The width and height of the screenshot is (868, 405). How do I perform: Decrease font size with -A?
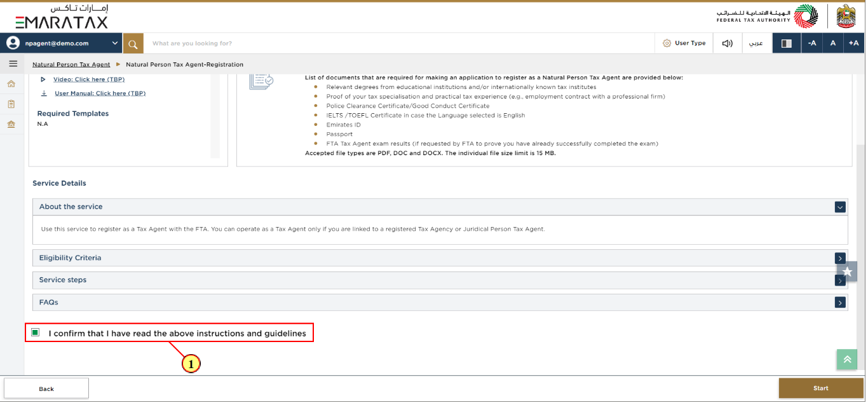[x=811, y=43]
